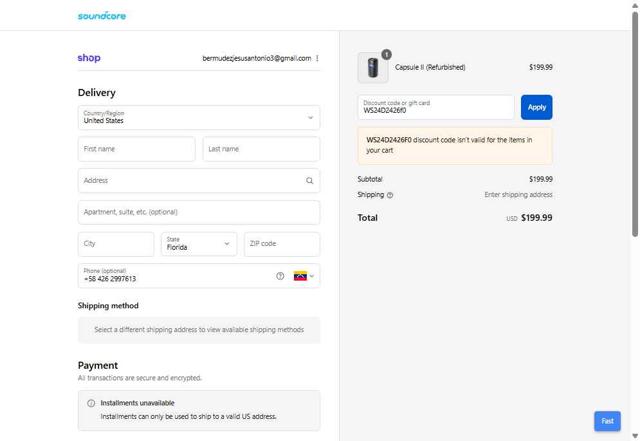Click the ZIP code field

click(x=282, y=244)
